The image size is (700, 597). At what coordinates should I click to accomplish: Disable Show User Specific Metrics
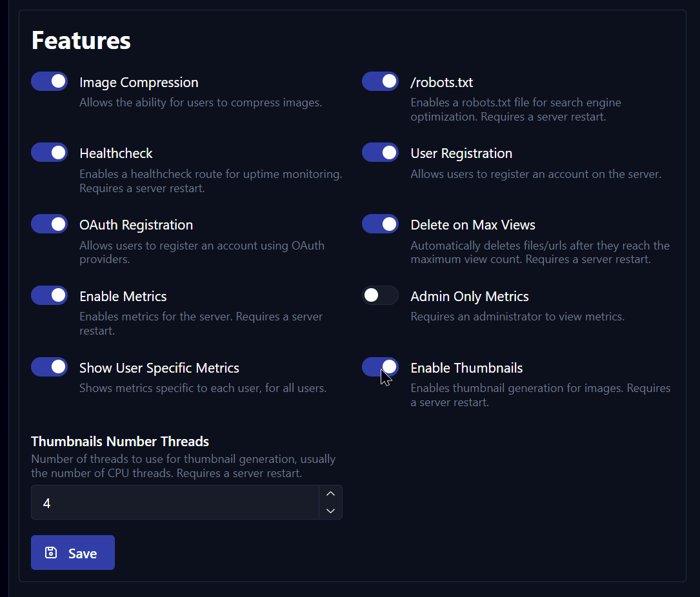pos(49,367)
